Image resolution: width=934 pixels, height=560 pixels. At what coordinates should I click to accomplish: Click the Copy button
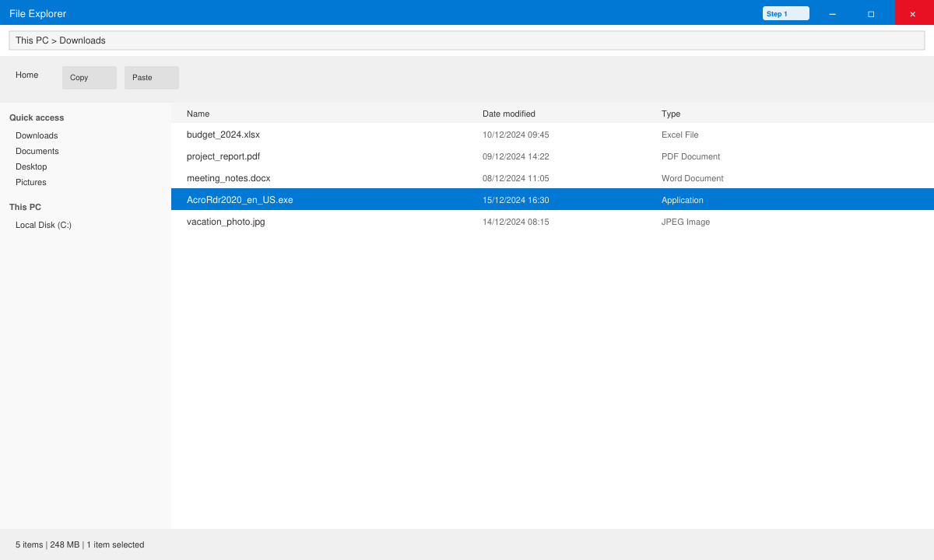(90, 78)
